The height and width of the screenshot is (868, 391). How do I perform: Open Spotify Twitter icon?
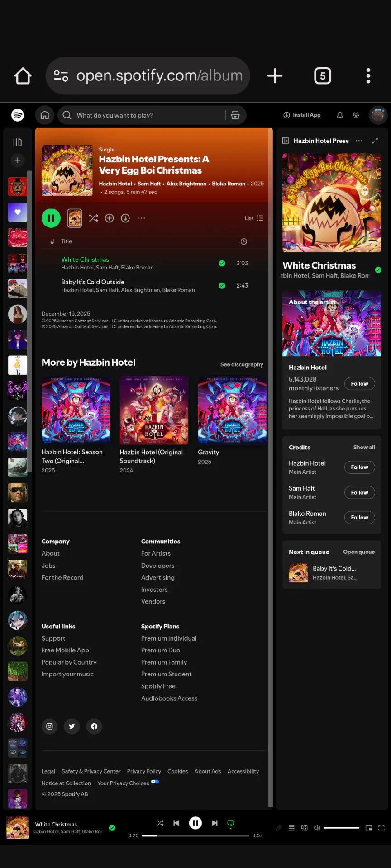[x=72, y=726]
